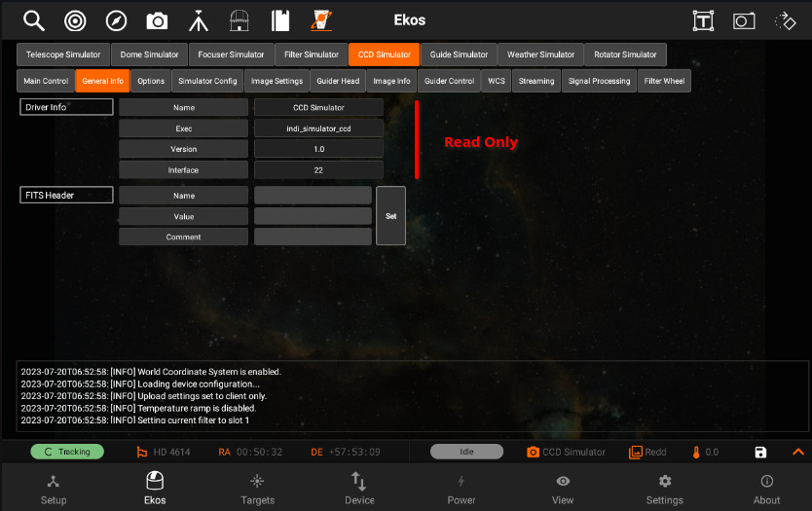Image resolution: width=812 pixels, height=511 pixels.
Task: Click the text frame icon at top right
Action: 703,21
